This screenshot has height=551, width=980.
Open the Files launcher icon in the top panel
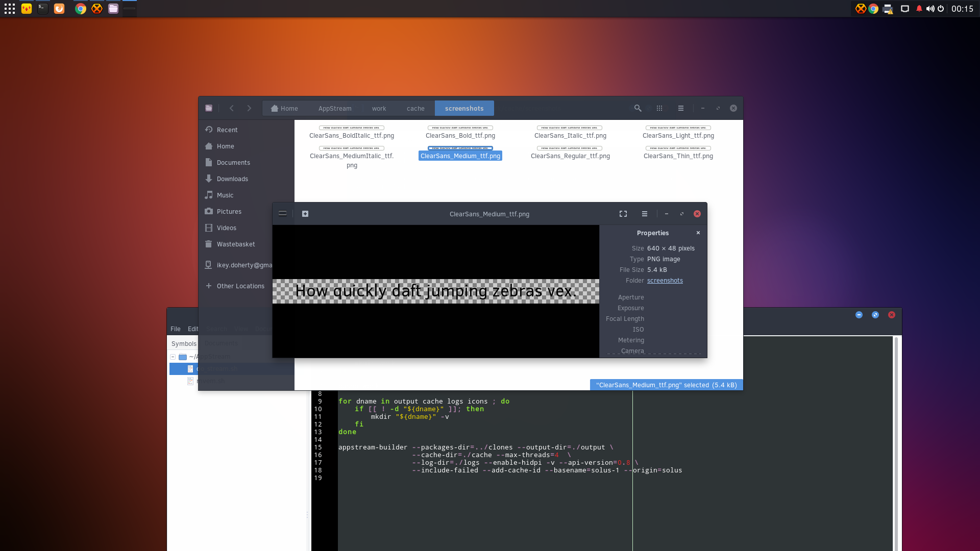tap(113, 9)
